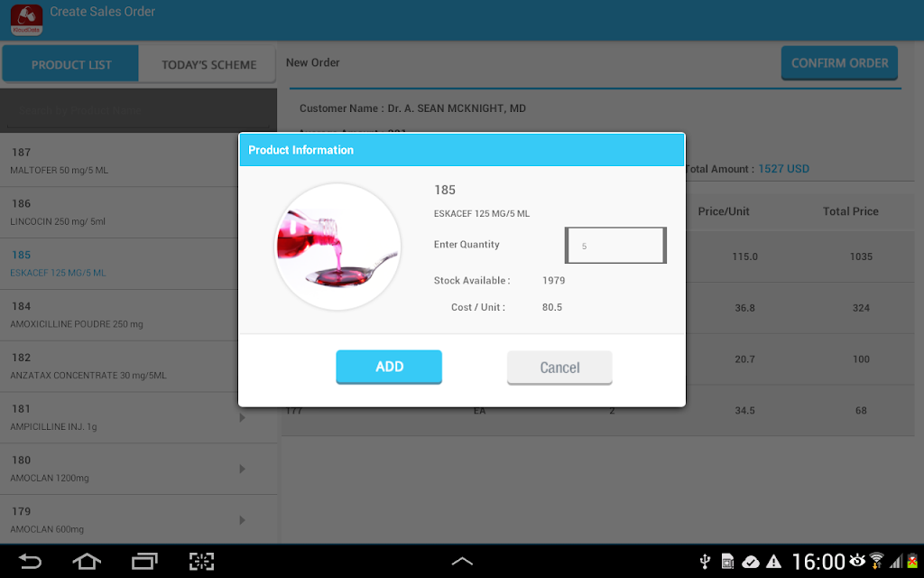The height and width of the screenshot is (578, 924).
Task: Tap the smart stay eye icon
Action: pos(857,560)
